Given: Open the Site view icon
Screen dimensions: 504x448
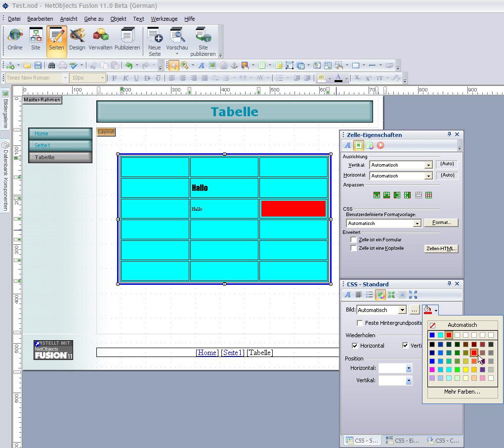Looking at the screenshot, I should point(36,41).
